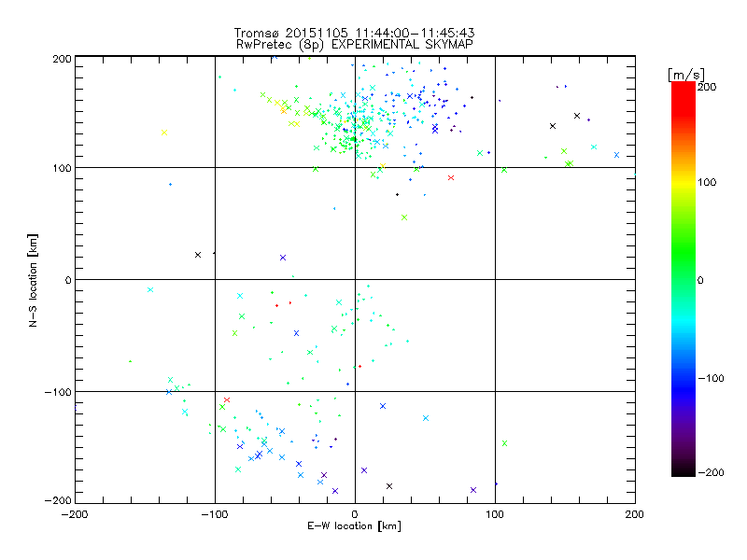The height and width of the screenshot is (560, 747).
Task: Select the 'N-S location [km]' axis label
Action: [x=33, y=281]
